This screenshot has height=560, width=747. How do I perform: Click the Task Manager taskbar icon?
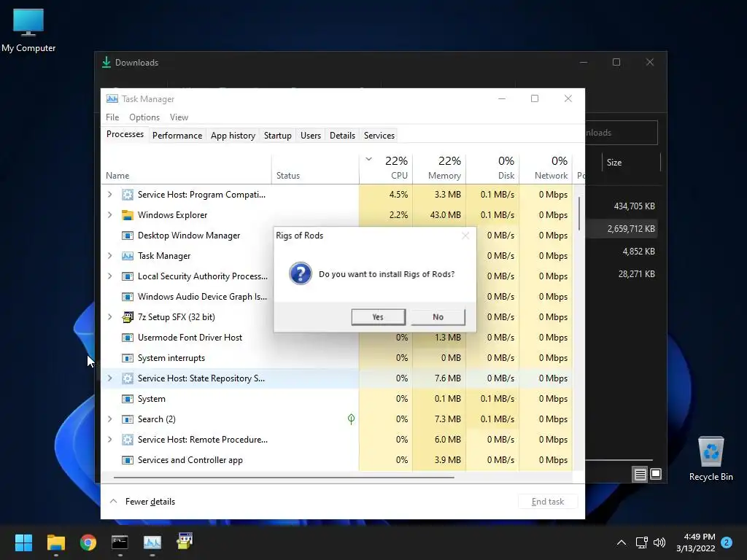pos(152,542)
